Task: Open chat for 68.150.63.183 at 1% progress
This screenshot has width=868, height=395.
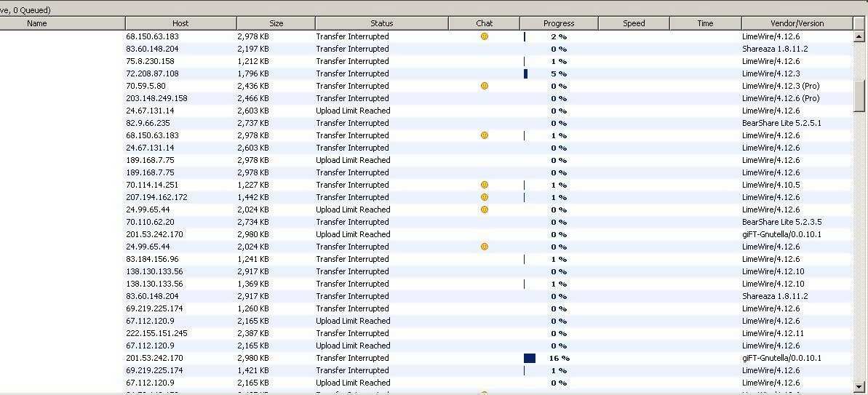Action: [x=485, y=135]
